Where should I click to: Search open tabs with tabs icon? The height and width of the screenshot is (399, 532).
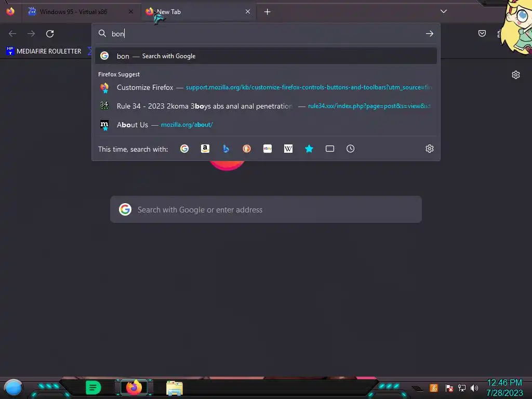(x=330, y=149)
